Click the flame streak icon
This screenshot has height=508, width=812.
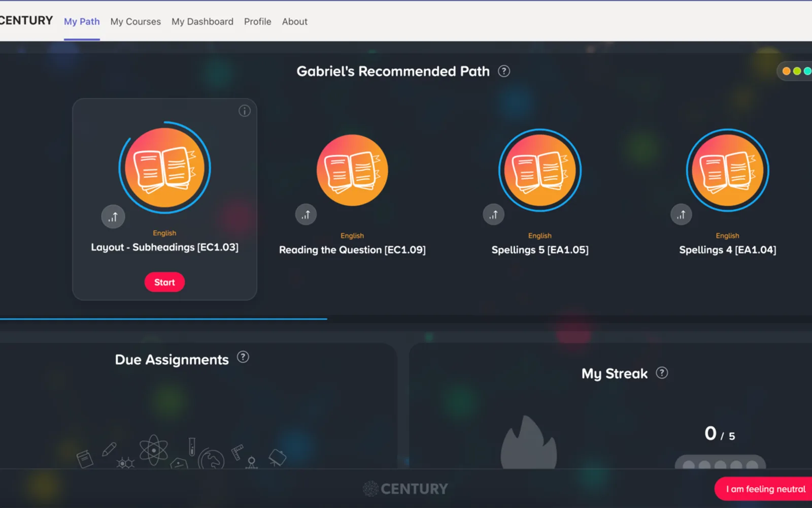coord(529,442)
